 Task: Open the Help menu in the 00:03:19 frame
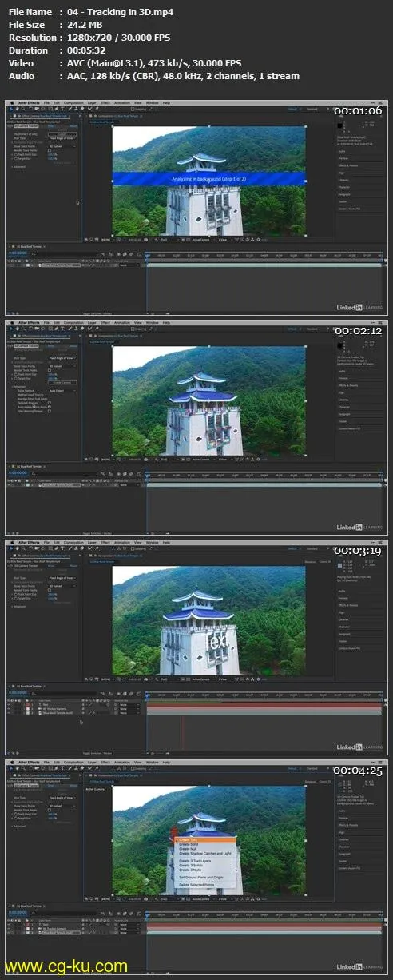pos(166,542)
